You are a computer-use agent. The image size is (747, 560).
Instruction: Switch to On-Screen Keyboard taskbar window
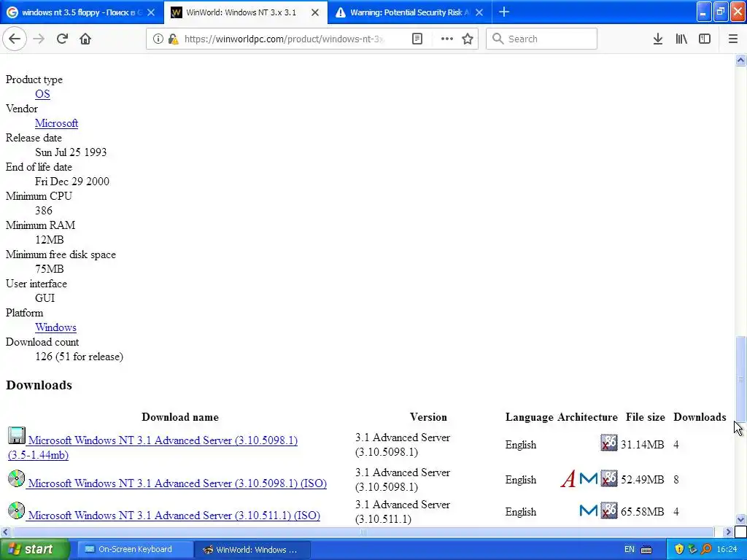click(134, 549)
